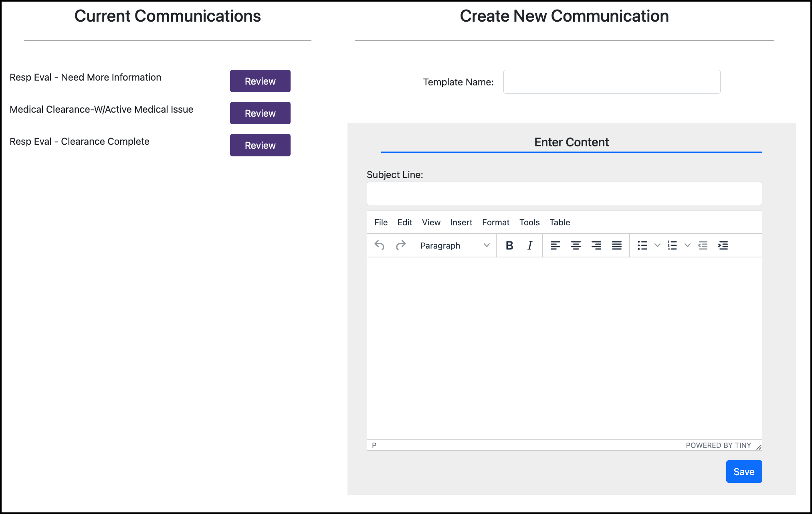Click inside the Subject Line field
Screen dimensions: 812x514
point(564,193)
